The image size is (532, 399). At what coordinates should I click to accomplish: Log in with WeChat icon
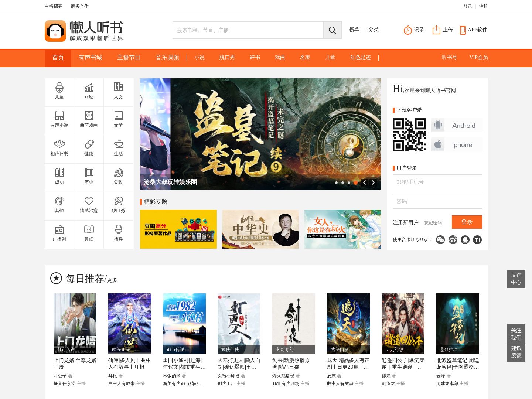click(440, 240)
